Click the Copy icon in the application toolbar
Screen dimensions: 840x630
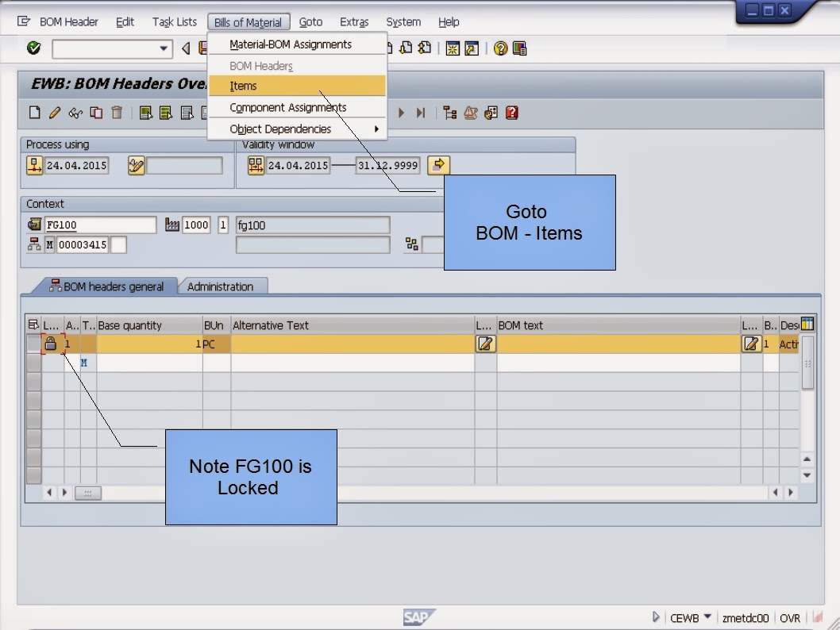pyautogui.click(x=97, y=112)
